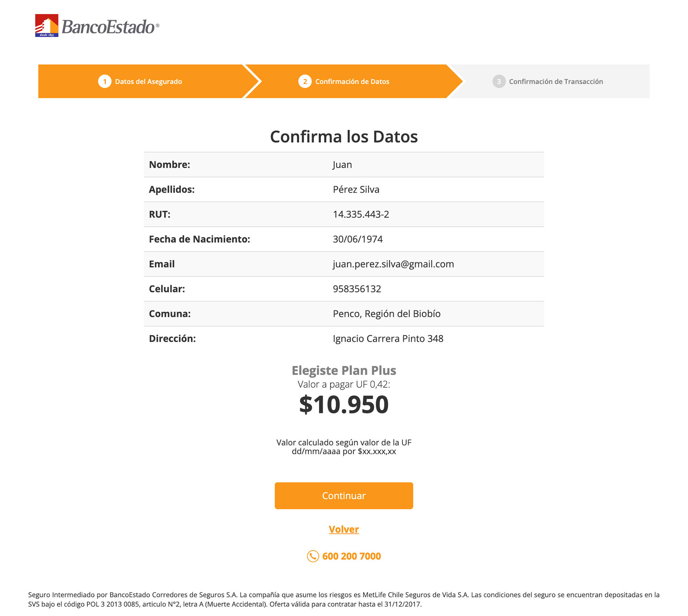Click the Volver link

(344, 529)
